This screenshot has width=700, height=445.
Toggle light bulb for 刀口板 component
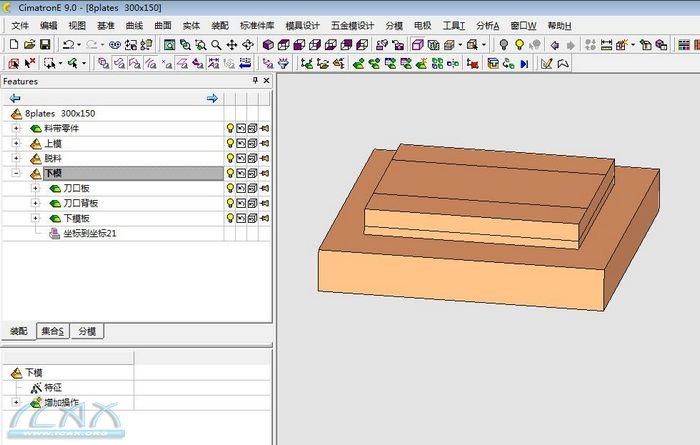(230, 189)
